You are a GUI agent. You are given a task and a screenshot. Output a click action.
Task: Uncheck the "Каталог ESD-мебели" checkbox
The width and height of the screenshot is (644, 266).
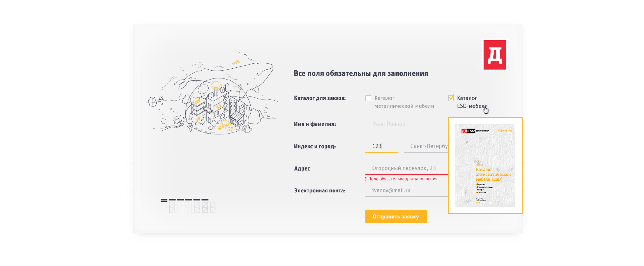[451, 98]
